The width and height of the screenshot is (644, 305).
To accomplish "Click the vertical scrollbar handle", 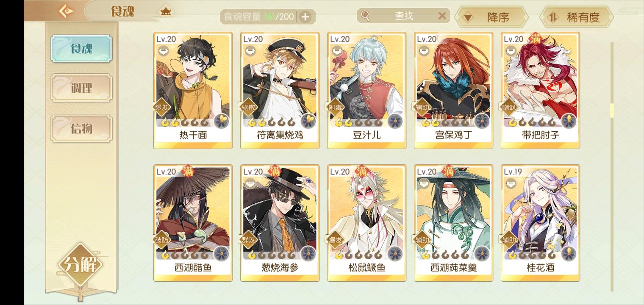I will tap(612, 110).
